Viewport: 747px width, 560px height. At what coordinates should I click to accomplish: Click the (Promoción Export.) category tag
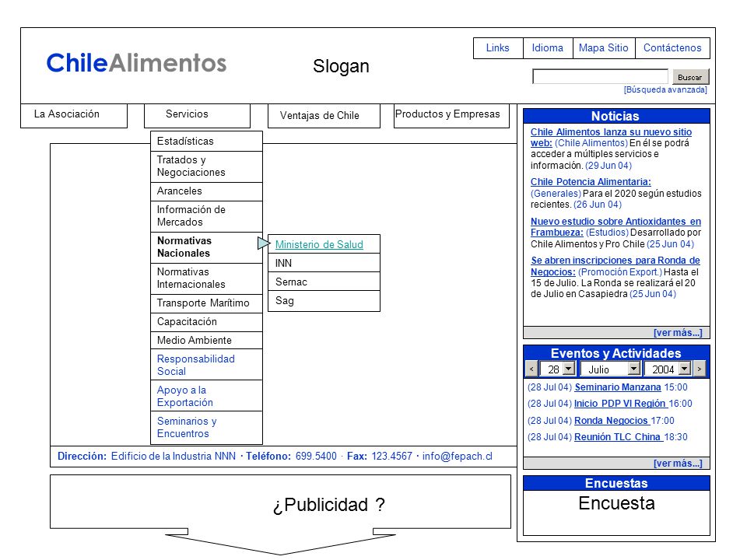pyautogui.click(x=620, y=272)
